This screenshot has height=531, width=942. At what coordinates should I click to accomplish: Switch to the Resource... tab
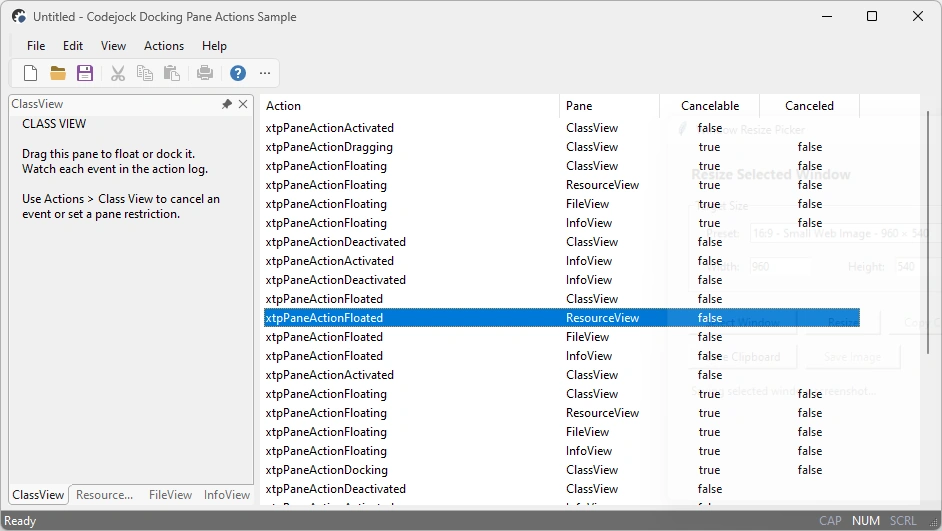click(105, 495)
